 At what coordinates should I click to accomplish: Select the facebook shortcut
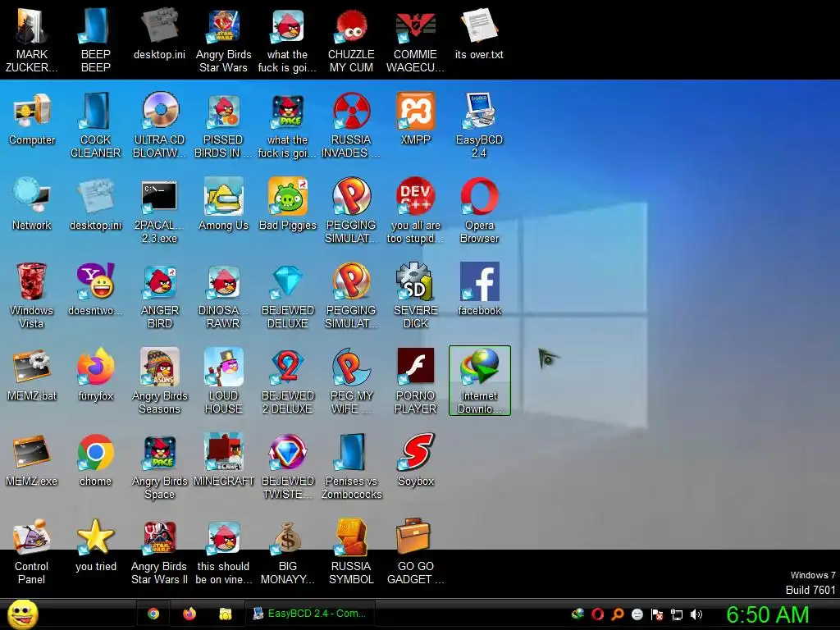479,290
